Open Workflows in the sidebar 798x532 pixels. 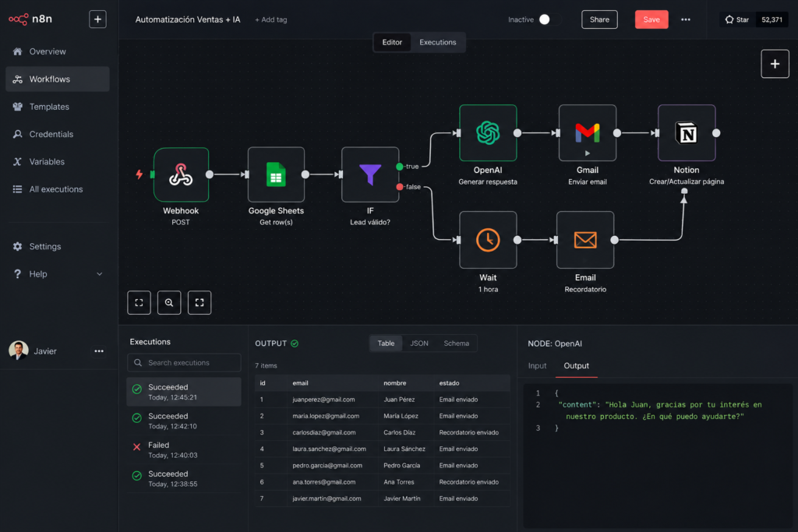[x=58, y=79]
